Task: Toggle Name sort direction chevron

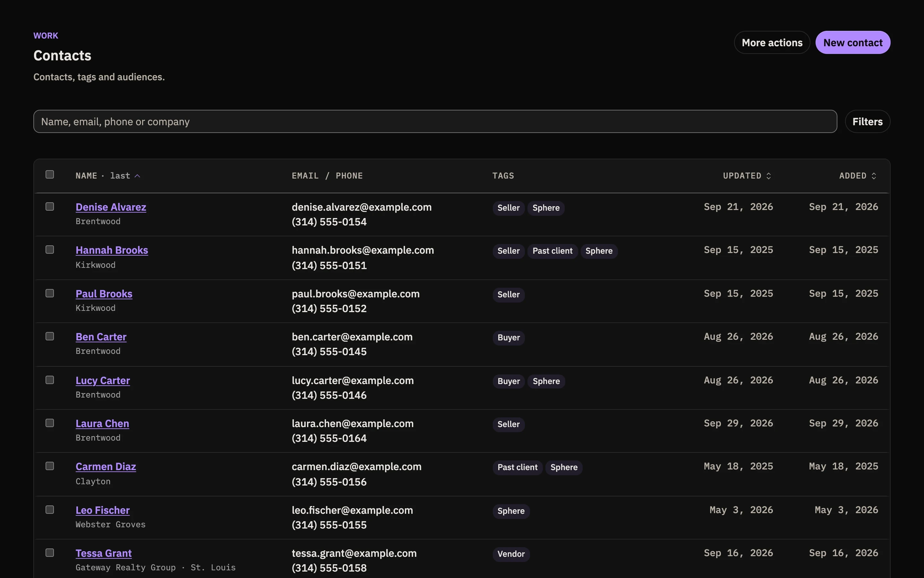Action: click(x=137, y=176)
